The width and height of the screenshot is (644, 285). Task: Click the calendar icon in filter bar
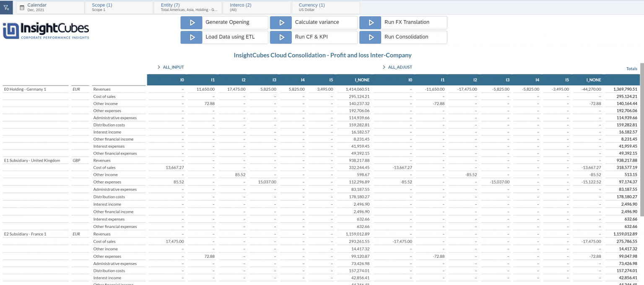[x=22, y=8]
